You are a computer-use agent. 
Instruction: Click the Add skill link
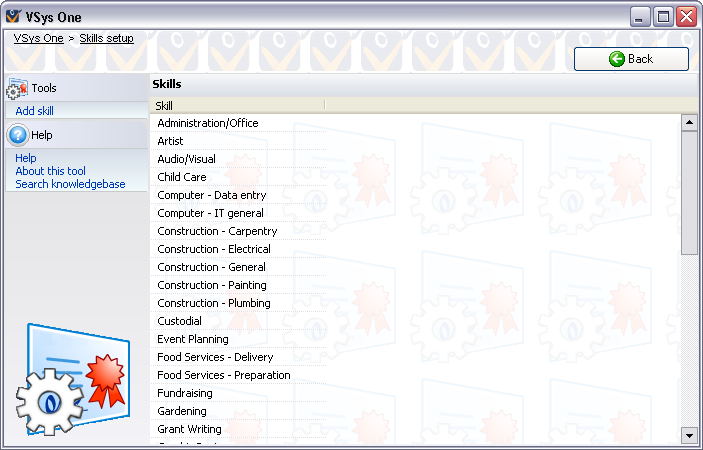pos(35,111)
